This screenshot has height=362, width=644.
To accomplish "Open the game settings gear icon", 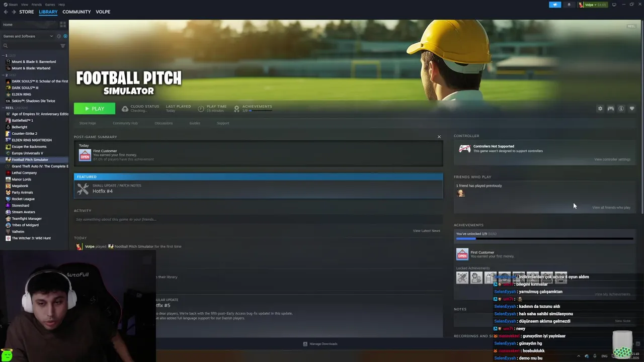I will pyautogui.click(x=600, y=109).
